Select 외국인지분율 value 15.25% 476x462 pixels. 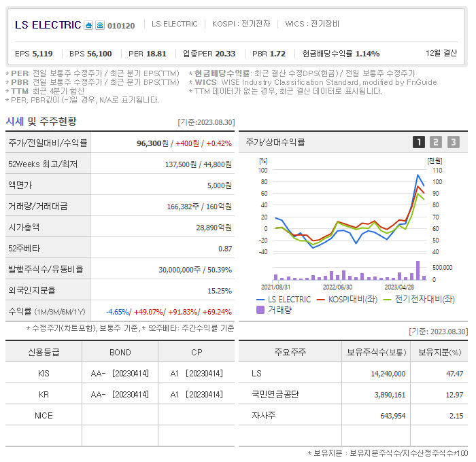coord(220,291)
